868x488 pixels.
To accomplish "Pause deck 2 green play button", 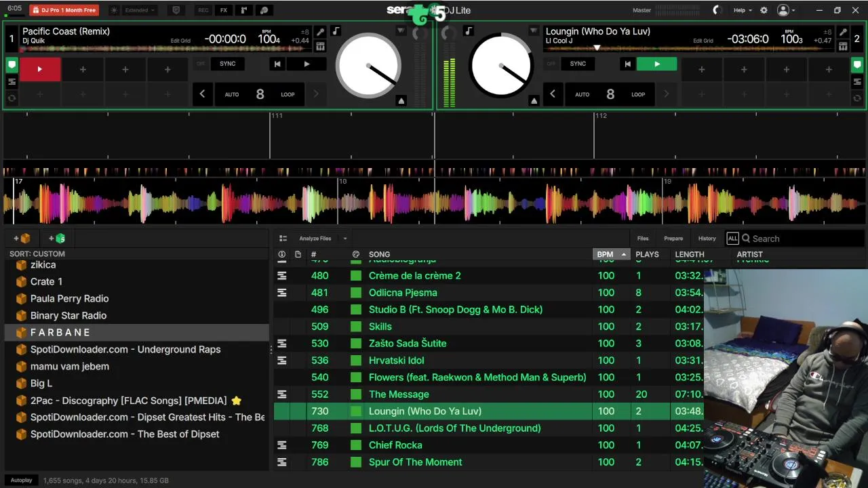I will (656, 64).
